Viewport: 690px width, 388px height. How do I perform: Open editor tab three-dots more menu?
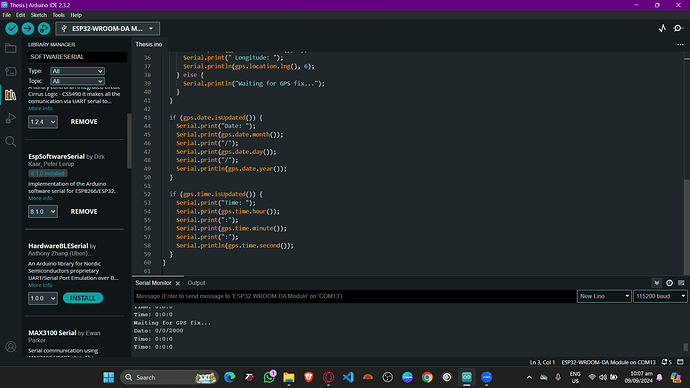680,44
